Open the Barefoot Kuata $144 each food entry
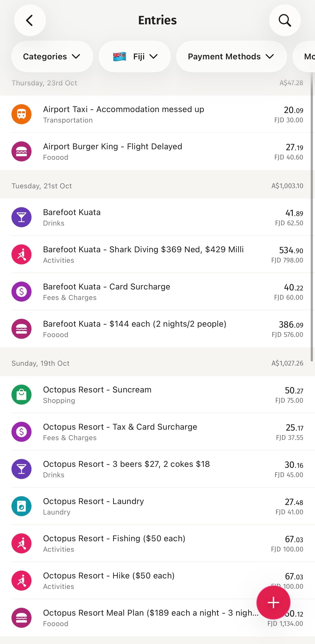The image size is (315, 644). pyautogui.click(x=150, y=329)
